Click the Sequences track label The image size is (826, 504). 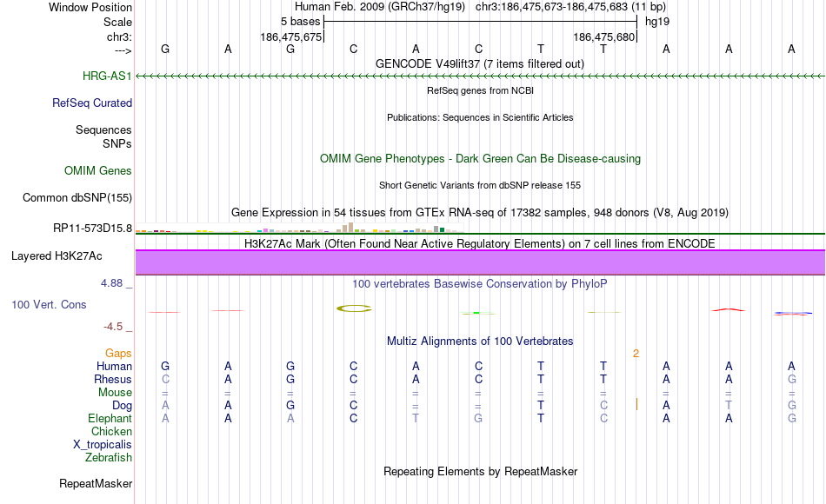103,129
